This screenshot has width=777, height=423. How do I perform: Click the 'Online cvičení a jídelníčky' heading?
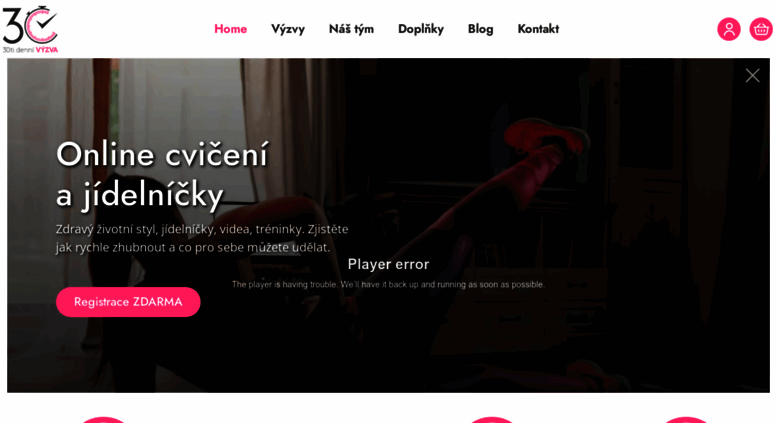(x=163, y=175)
